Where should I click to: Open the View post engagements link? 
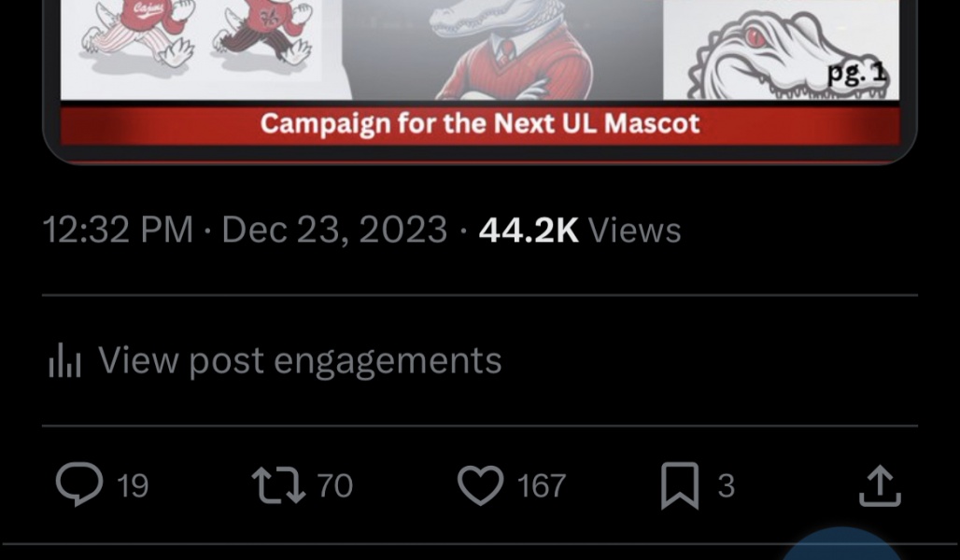tap(299, 360)
